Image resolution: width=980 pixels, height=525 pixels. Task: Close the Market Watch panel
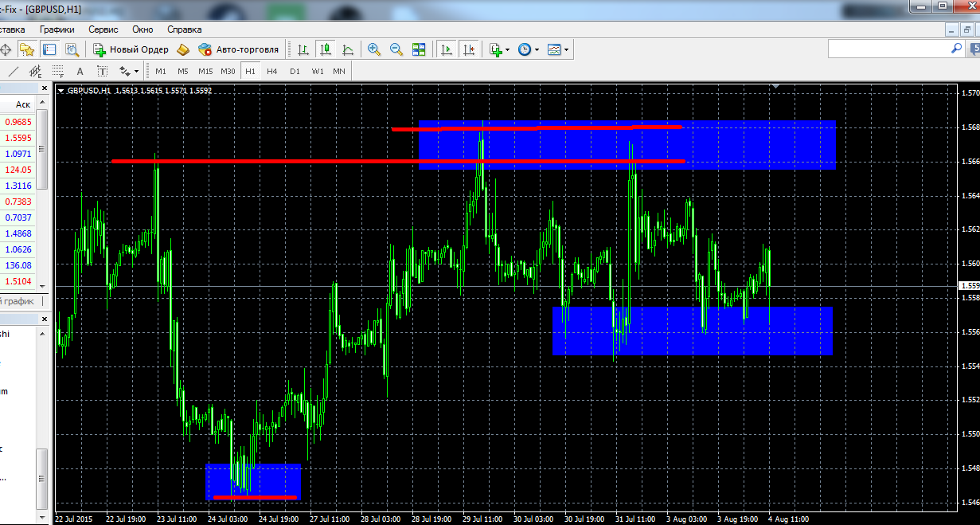pyautogui.click(x=43, y=88)
